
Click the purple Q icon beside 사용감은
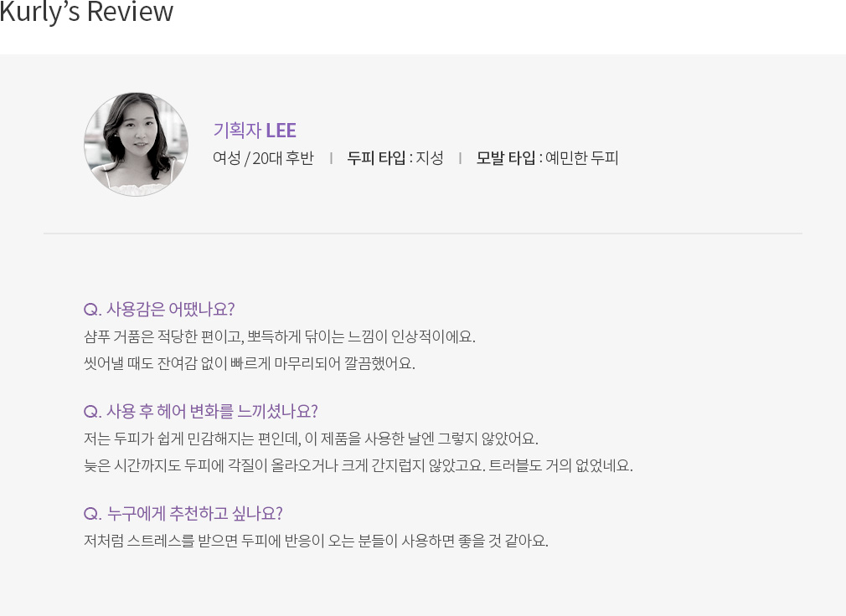coord(91,310)
